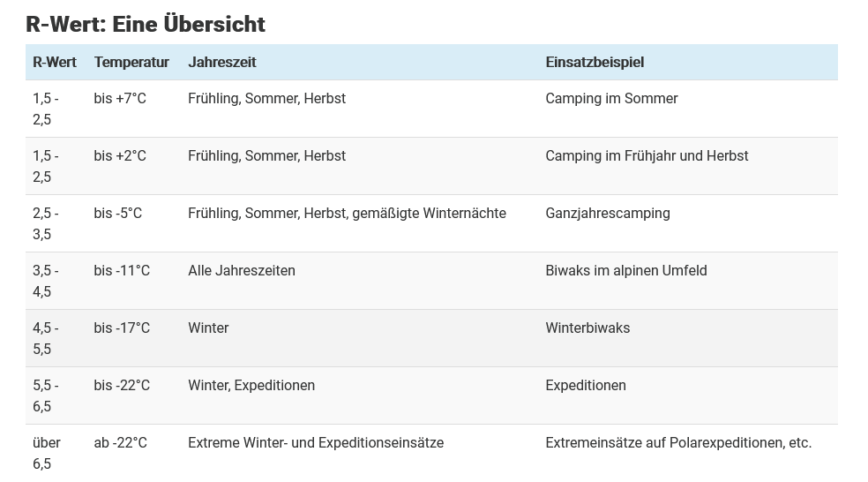Click the "bis +7°C" temperature cell
868x482 pixels.
click(x=120, y=99)
